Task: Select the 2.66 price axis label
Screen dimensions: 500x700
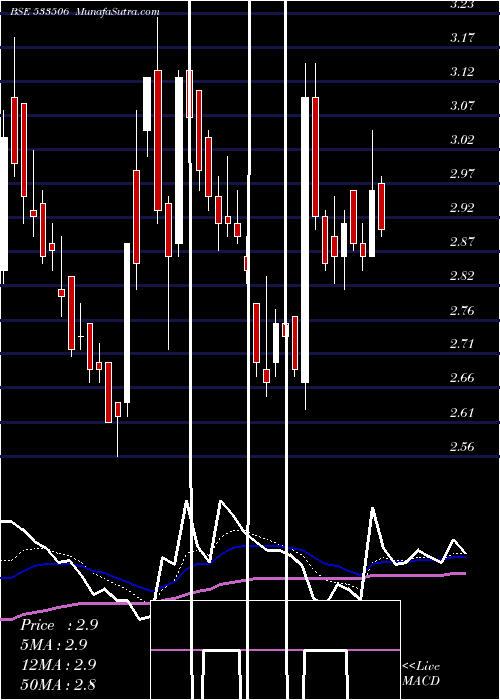Action: pyautogui.click(x=462, y=378)
